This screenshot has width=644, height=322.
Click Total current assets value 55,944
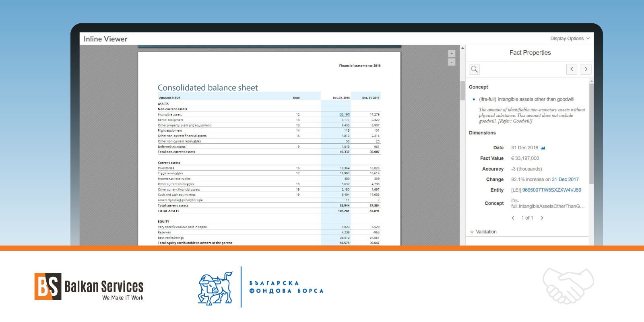tap(345, 205)
